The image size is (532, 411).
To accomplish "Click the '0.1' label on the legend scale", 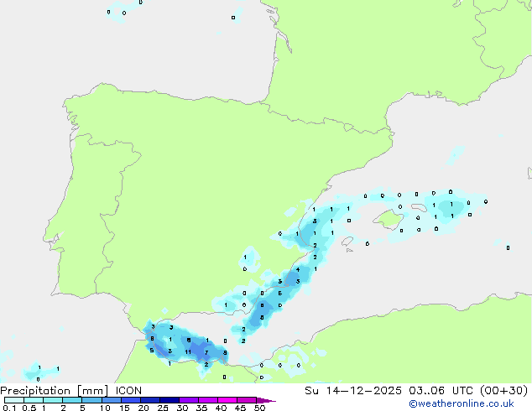I will pyautogui.click(x=9, y=408).
